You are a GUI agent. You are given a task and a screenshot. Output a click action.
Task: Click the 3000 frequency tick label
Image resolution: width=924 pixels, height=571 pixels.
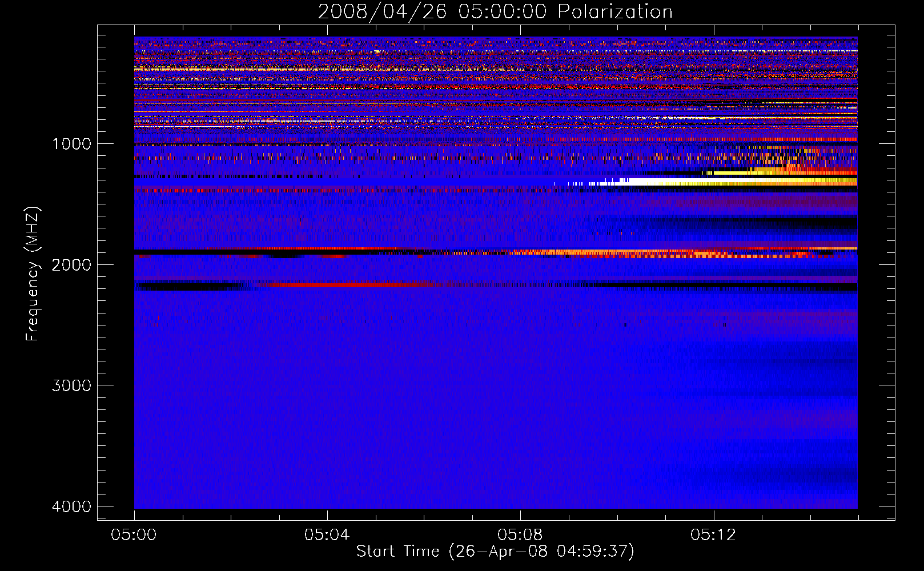71,385
